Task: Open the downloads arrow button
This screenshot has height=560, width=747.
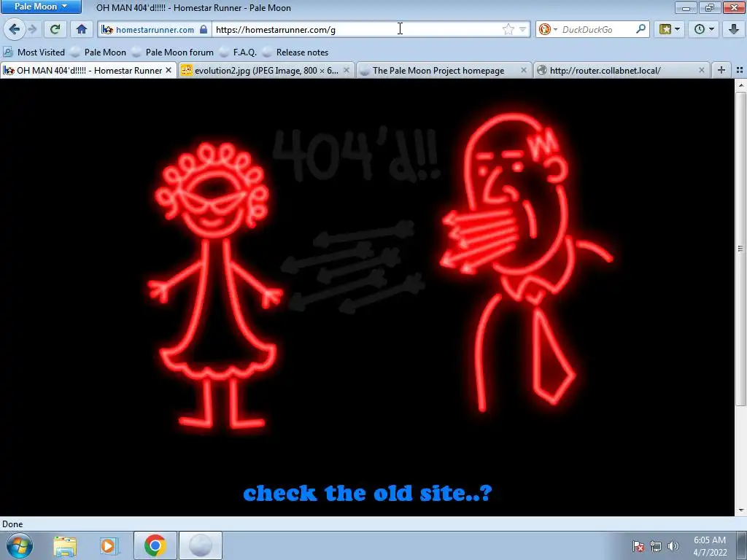Action: (734, 29)
